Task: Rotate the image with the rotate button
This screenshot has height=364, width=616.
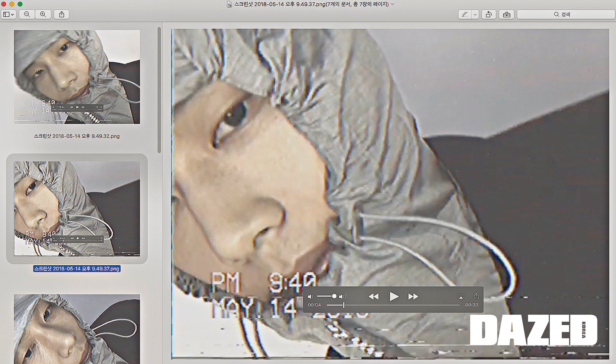Action: coord(489,15)
